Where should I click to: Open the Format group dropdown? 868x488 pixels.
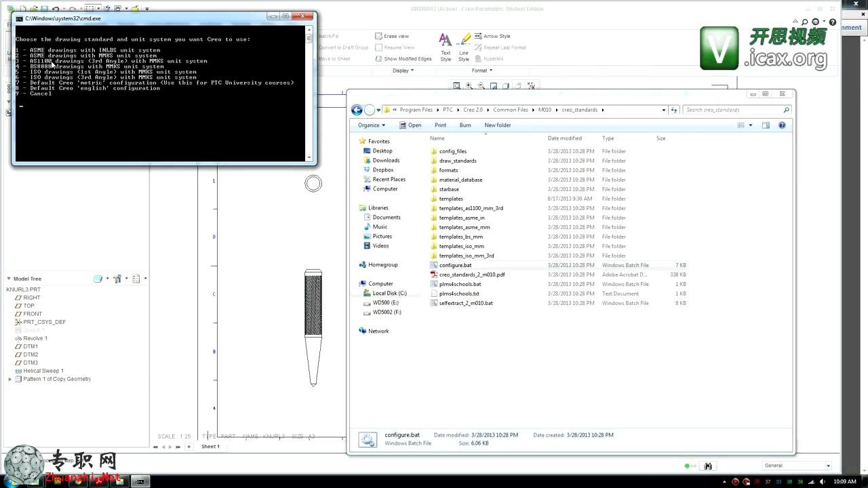[481, 70]
